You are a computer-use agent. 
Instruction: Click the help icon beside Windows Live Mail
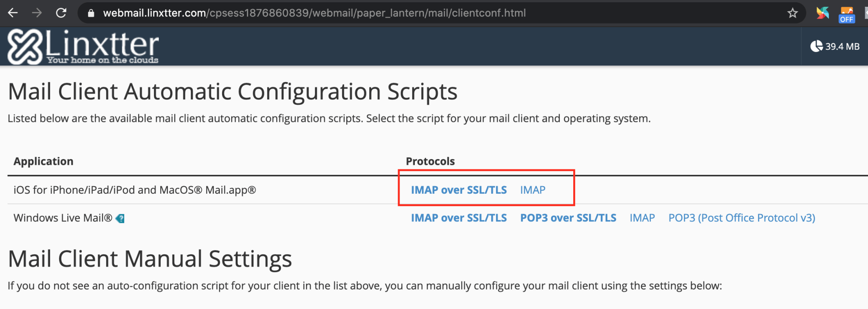120,219
